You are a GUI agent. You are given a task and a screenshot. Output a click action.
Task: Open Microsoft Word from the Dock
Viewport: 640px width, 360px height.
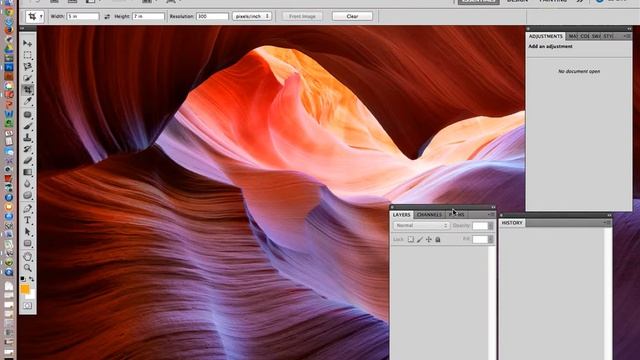[x=9, y=114]
